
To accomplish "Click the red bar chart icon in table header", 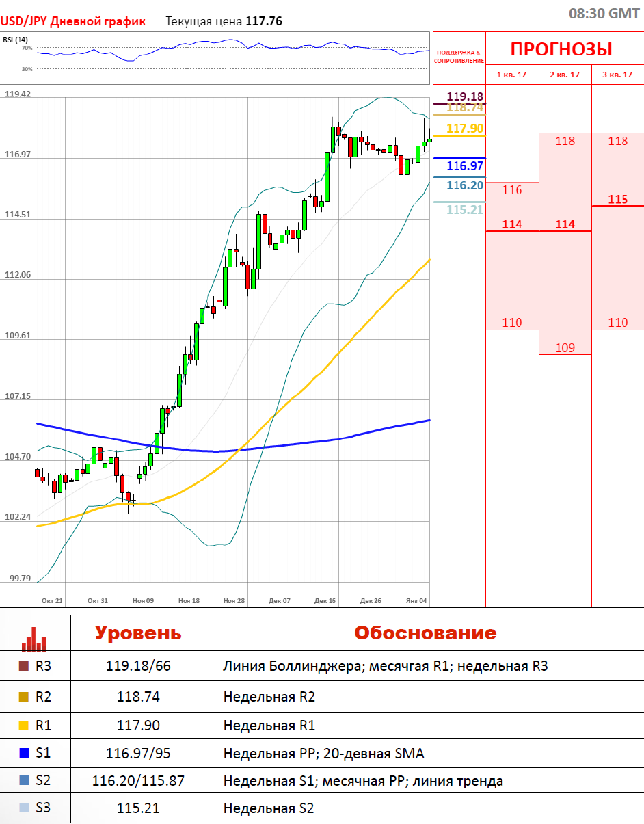I will tap(34, 638).
